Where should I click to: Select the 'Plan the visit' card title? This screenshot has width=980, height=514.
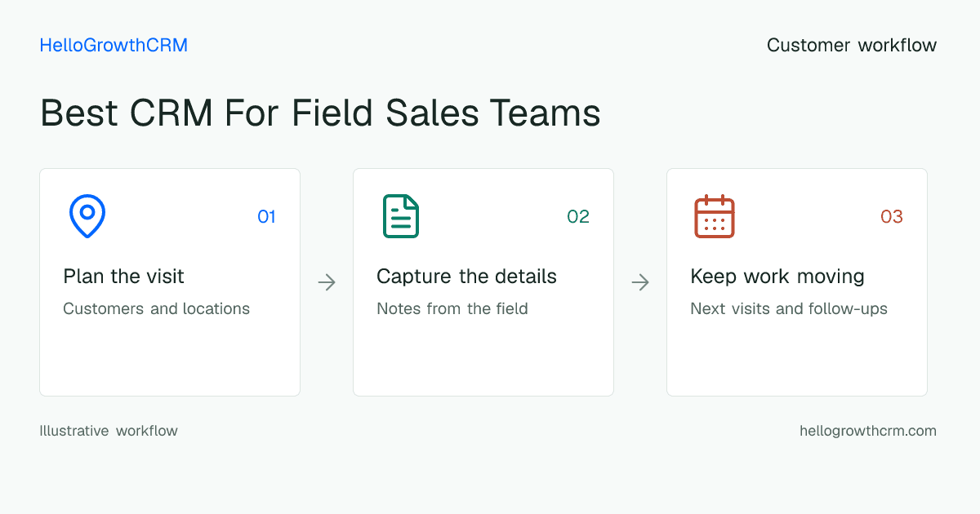pos(123,277)
